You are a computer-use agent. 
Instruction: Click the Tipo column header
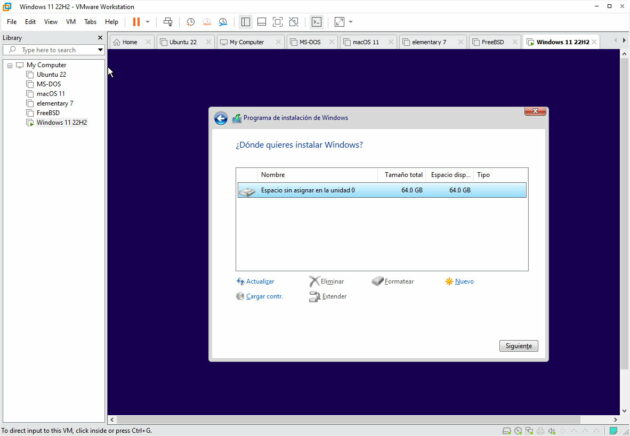(x=501, y=175)
